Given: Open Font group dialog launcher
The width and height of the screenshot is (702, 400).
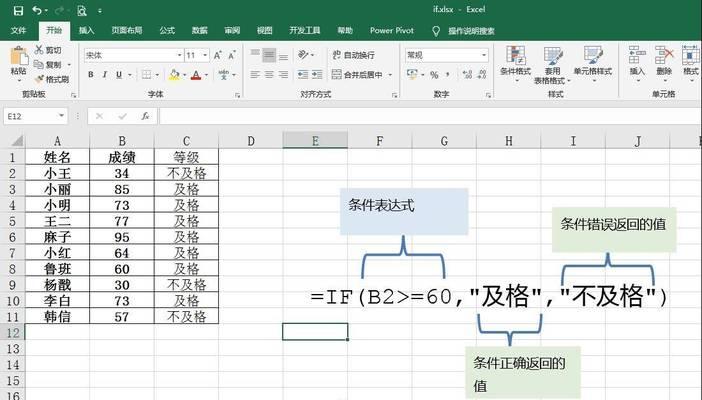Looking at the screenshot, I should 237,95.
